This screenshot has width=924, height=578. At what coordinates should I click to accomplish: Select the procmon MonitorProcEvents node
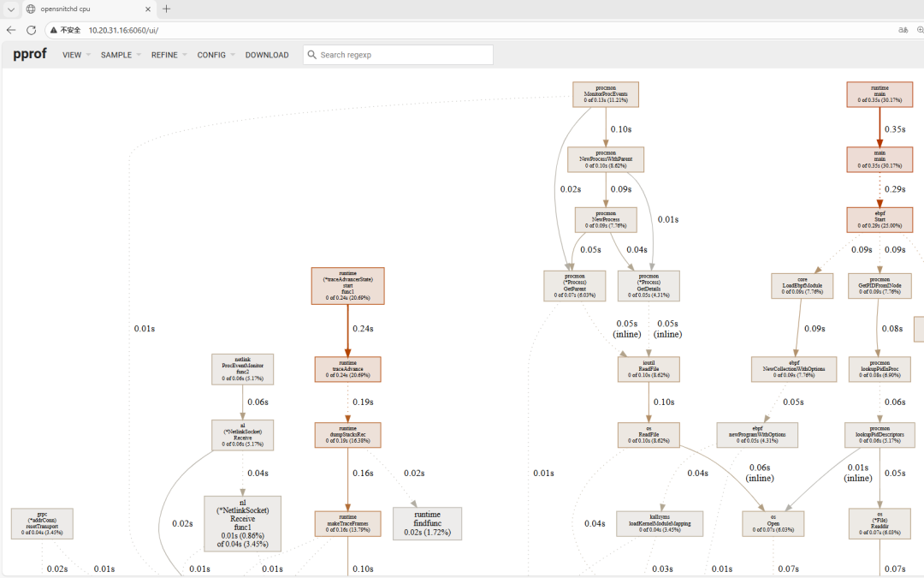coord(606,94)
